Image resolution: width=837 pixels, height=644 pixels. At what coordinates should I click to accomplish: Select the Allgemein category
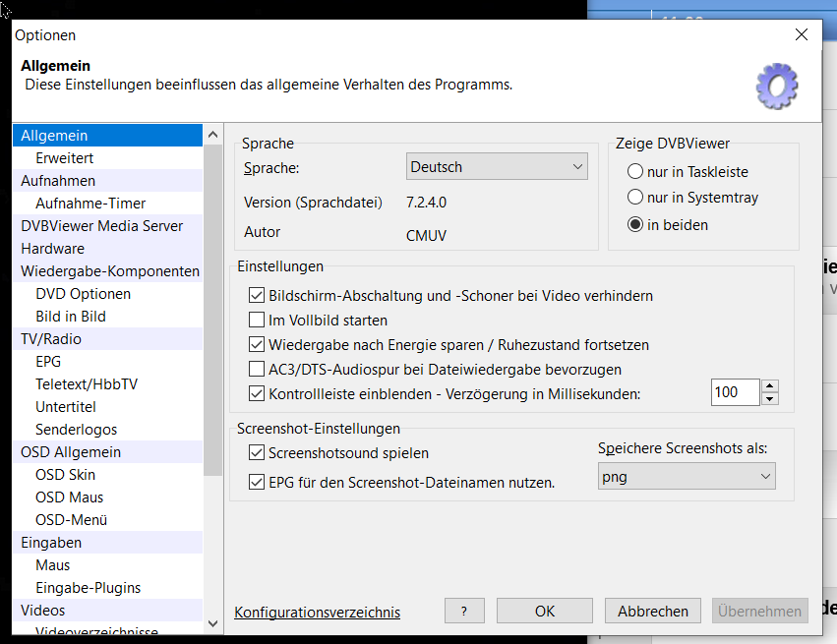[x=107, y=136]
